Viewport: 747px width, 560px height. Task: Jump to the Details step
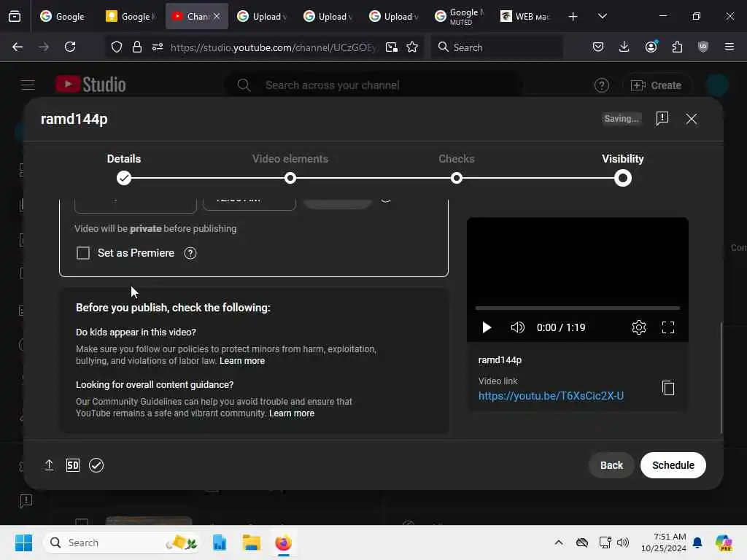(x=124, y=168)
